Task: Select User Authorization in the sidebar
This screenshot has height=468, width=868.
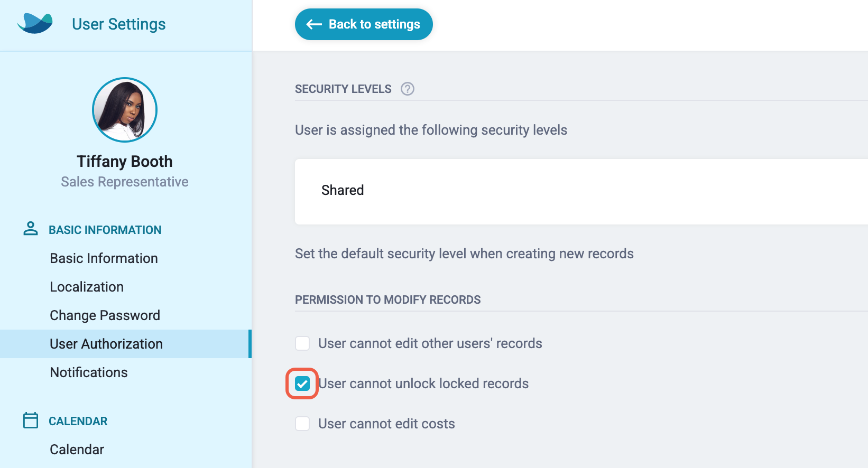Action: point(125,344)
